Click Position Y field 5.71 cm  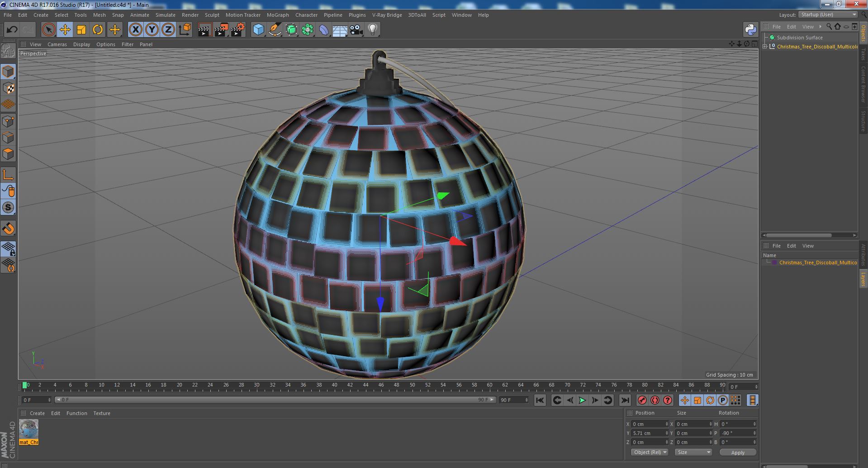[x=650, y=433]
